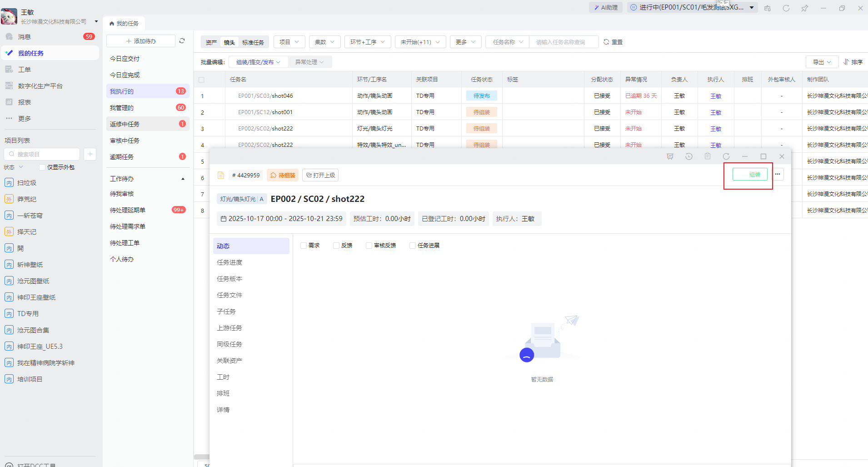Refresh the task detail dialog
Viewport: 868px width, 467px height.
(726, 156)
